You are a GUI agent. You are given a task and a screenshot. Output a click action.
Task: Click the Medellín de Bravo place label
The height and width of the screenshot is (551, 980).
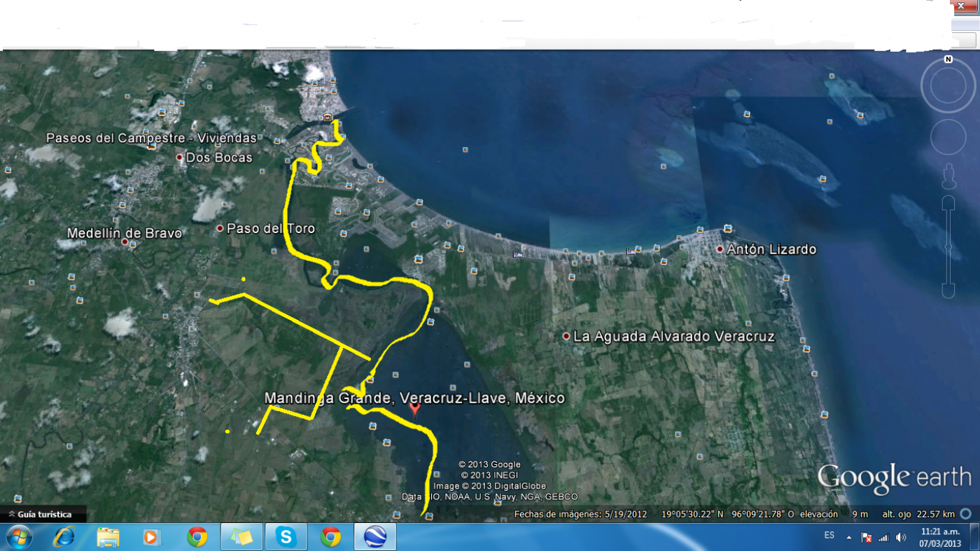125,233
